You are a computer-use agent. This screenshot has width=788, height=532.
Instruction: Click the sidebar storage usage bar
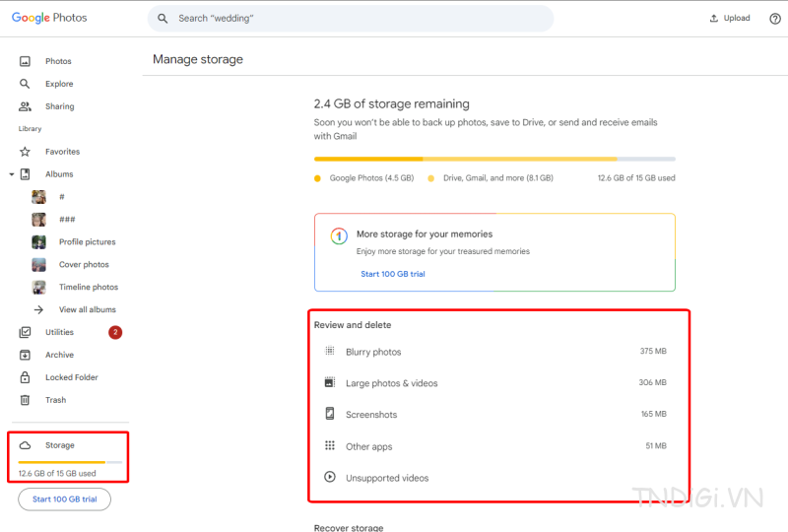(x=70, y=462)
